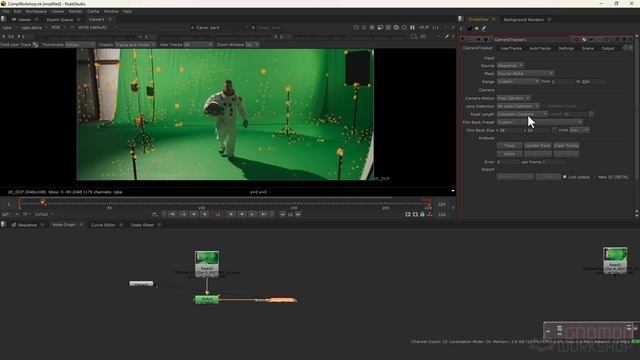The width and height of the screenshot is (640, 360).
Task: Open the Mask dropdown
Action: pyautogui.click(x=525, y=73)
